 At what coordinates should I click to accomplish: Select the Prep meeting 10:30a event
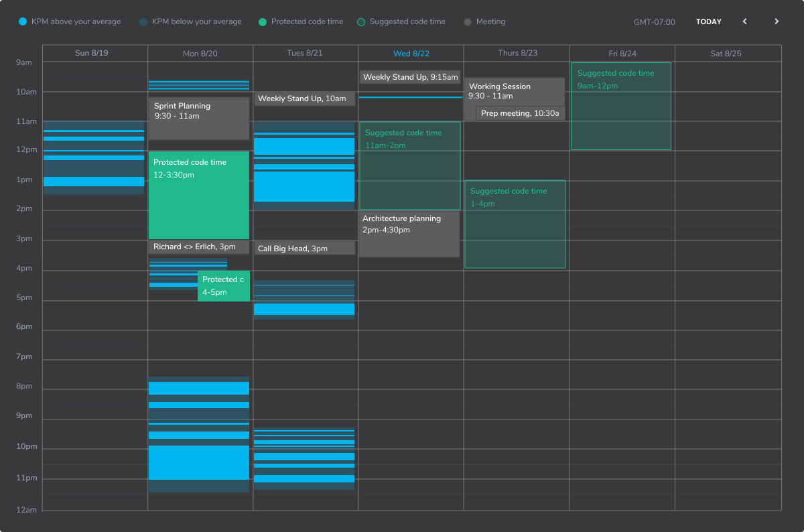(520, 114)
